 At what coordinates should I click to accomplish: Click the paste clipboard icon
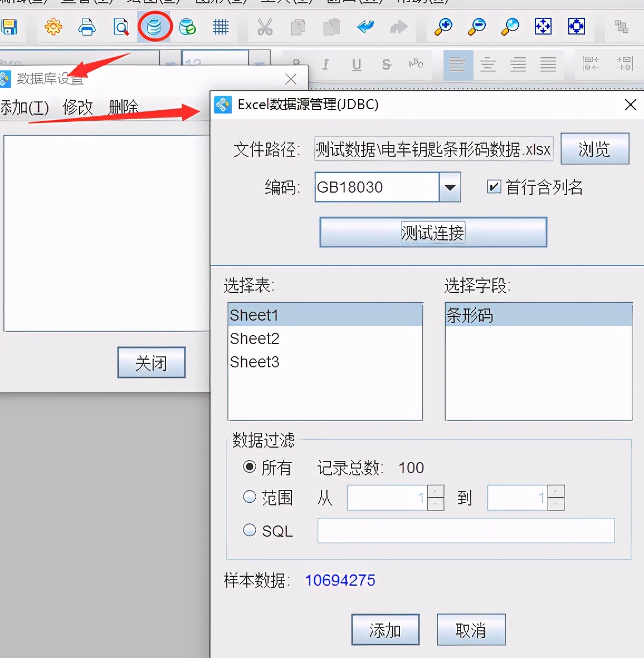[331, 27]
